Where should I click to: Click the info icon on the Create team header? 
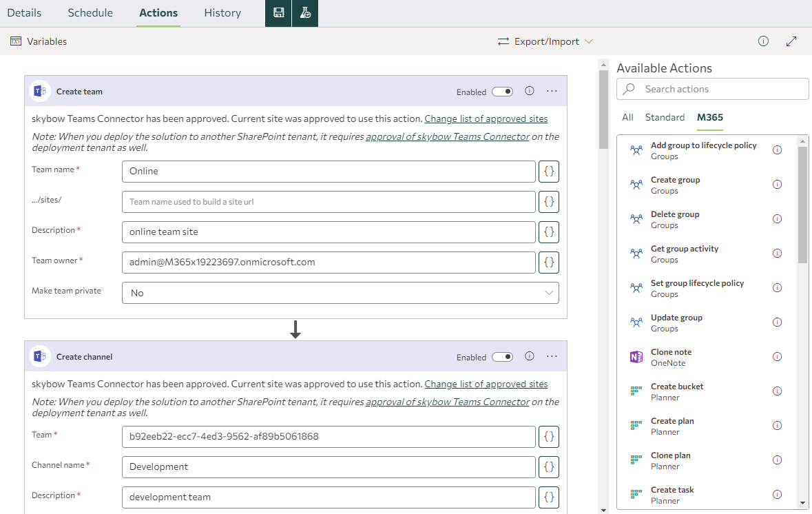point(529,91)
